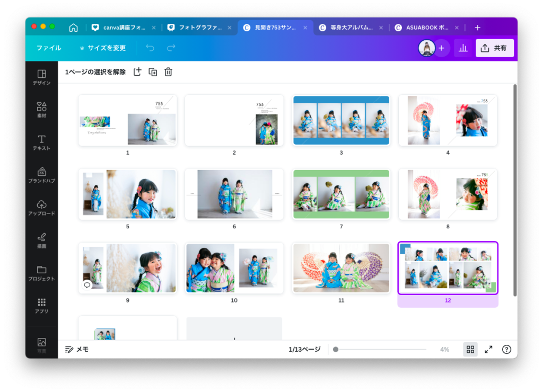Select page 5 thumbnail
This screenshot has width=543, height=392.
(128, 194)
